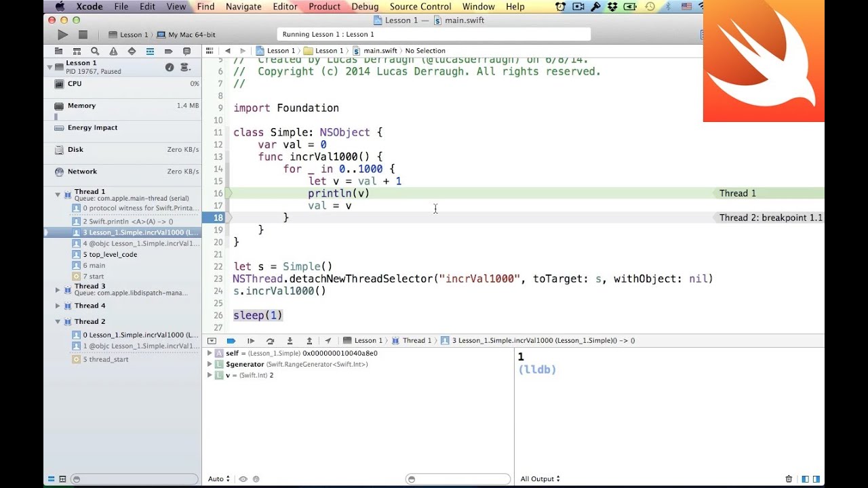
Task: Open the Auto variables scope dropdown
Action: [x=218, y=479]
